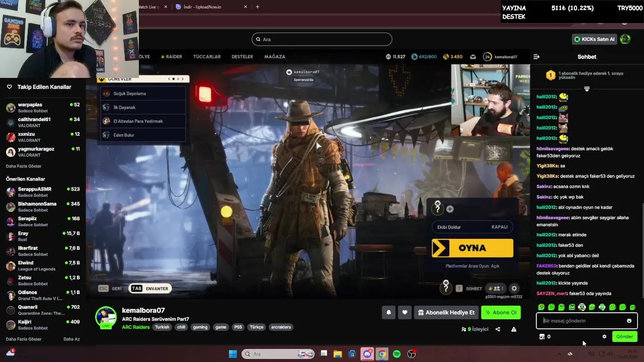Viewport: 644px width, 362px height.
Task: Click the GERİ back button in game
Action: 110,289
